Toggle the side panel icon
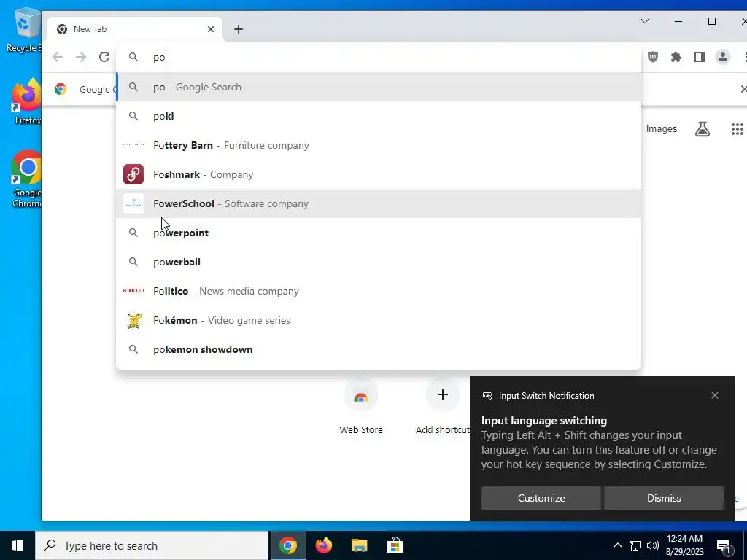This screenshot has width=747, height=560. pyautogui.click(x=700, y=57)
